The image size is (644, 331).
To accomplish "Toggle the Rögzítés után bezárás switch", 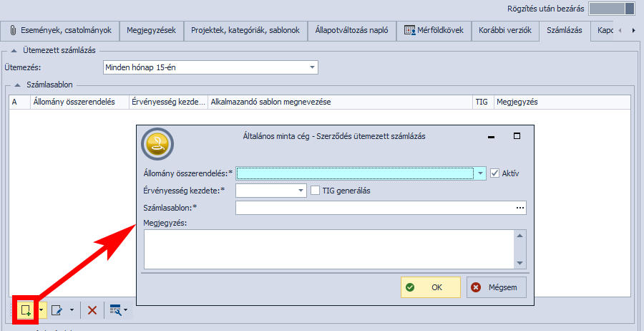I will pos(611,9).
